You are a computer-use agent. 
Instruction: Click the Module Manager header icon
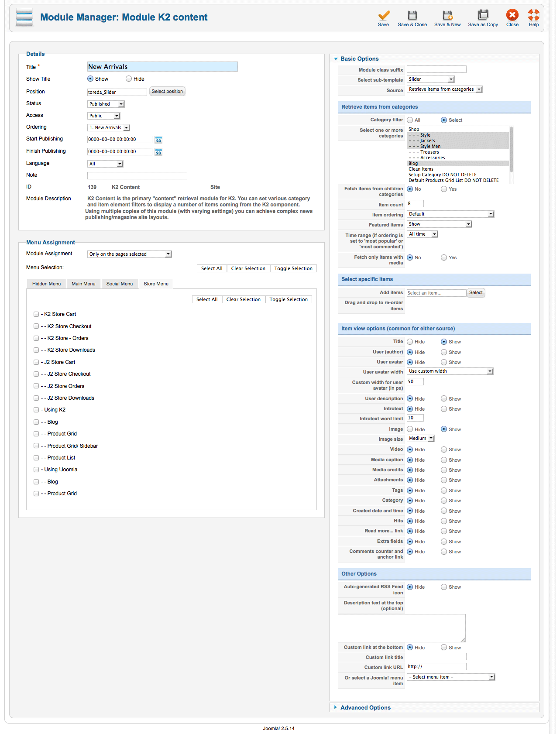(x=24, y=17)
